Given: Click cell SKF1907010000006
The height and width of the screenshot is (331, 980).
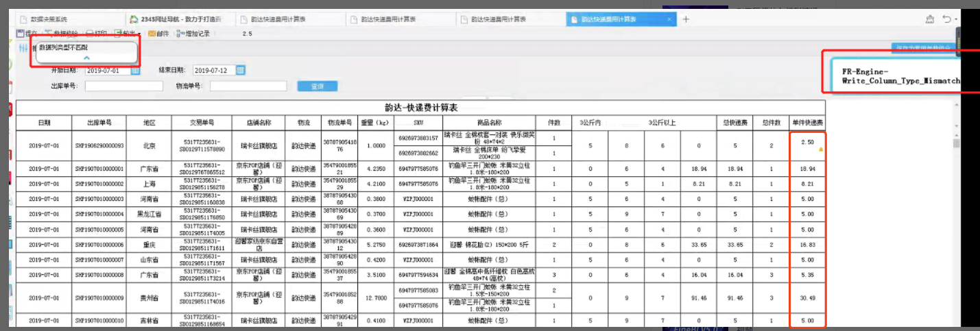Looking at the screenshot, I should pyautogui.click(x=98, y=244).
